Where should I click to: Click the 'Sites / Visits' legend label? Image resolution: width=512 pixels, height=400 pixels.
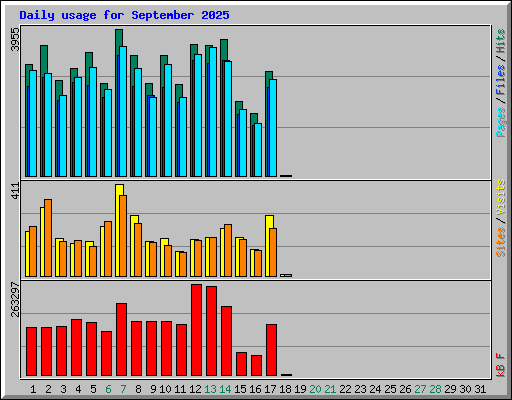click(x=501, y=218)
